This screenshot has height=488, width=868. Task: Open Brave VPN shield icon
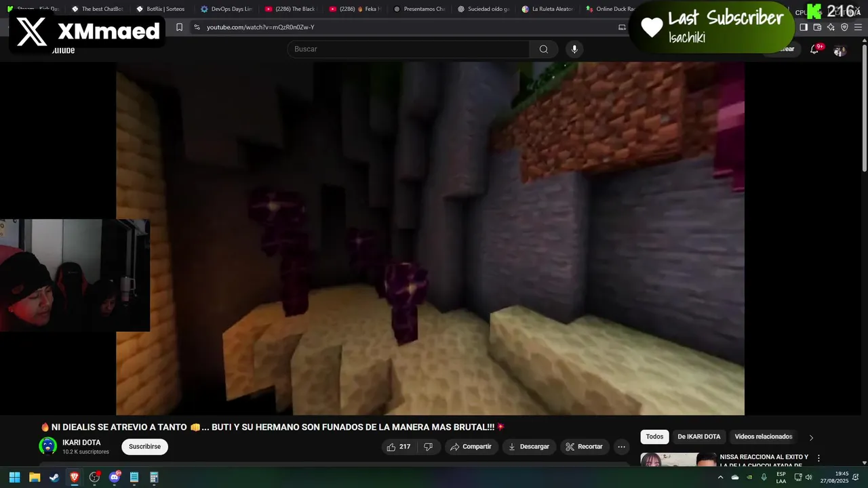tap(844, 27)
